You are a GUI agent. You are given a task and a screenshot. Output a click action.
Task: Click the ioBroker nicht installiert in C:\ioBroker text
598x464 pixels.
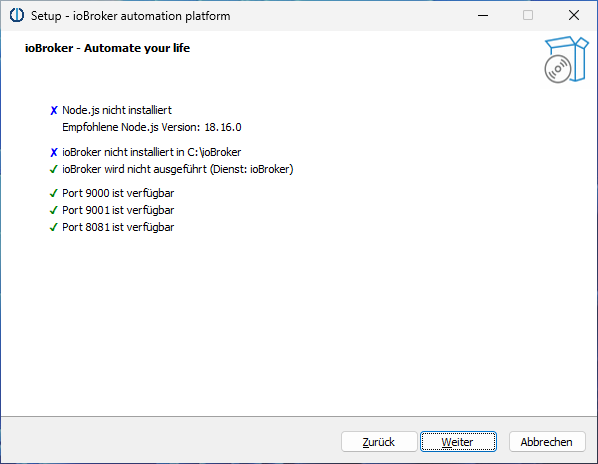(x=152, y=152)
